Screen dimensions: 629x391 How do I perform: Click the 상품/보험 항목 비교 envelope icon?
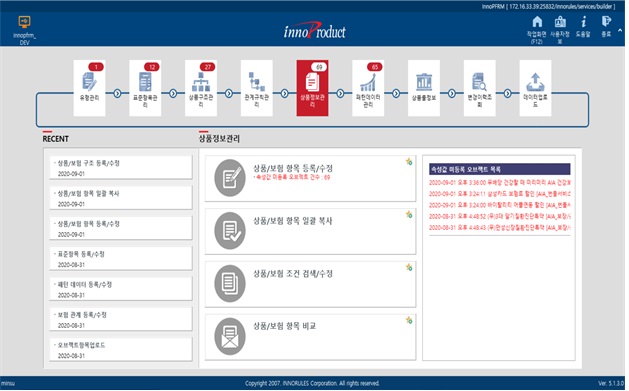coord(230,336)
